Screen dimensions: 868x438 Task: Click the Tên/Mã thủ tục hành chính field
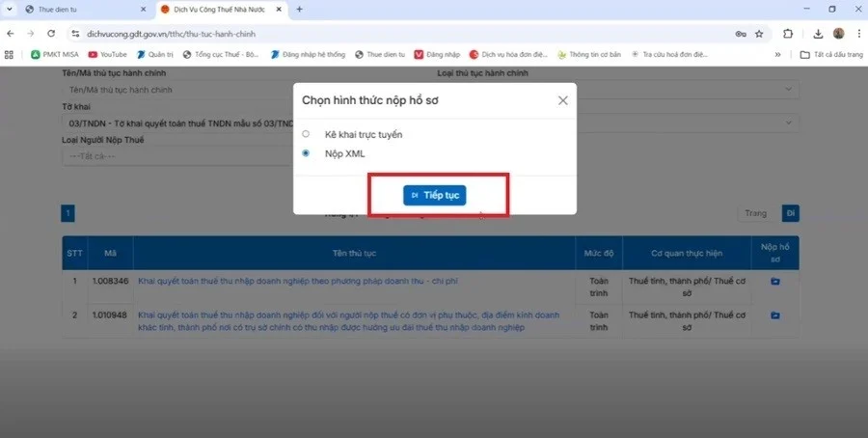(174, 90)
